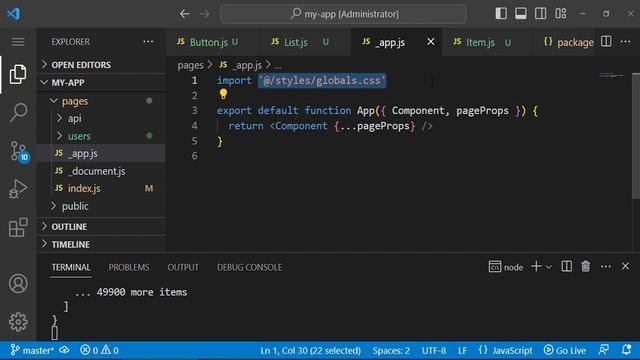This screenshot has width=640, height=360.
Task: Open Source Control view with 10 badge
Action: coord(19,151)
